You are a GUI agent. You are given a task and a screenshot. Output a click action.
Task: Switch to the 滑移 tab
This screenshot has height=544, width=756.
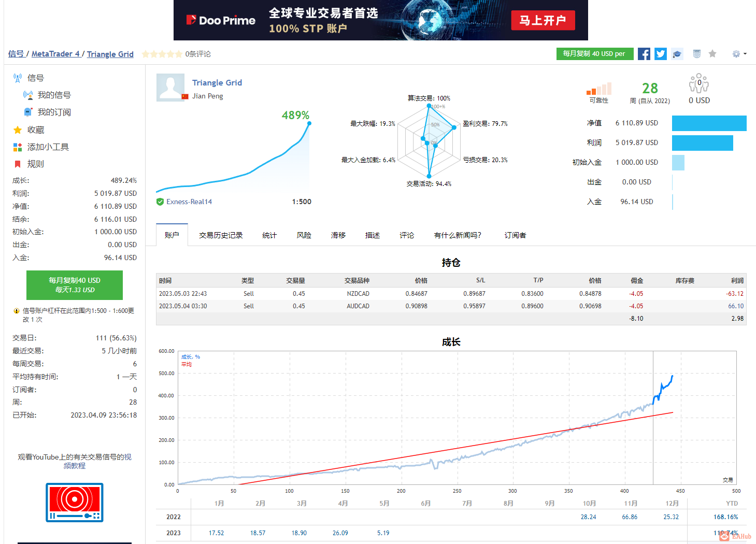[338, 235]
